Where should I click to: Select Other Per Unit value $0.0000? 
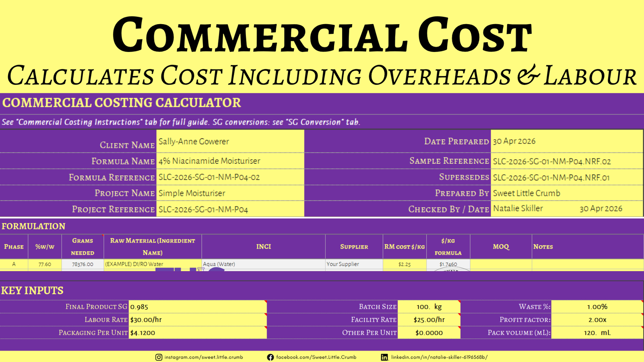(x=429, y=333)
